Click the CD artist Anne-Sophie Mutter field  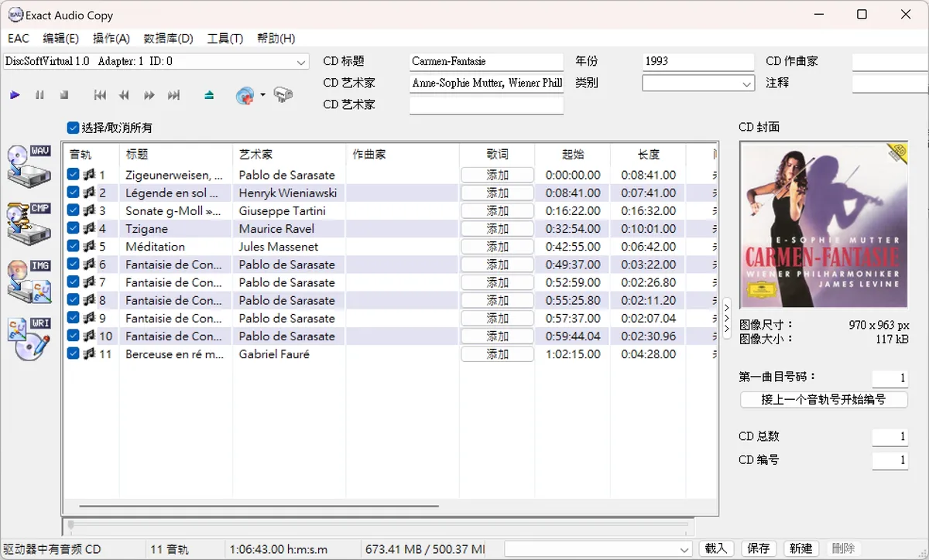click(486, 83)
